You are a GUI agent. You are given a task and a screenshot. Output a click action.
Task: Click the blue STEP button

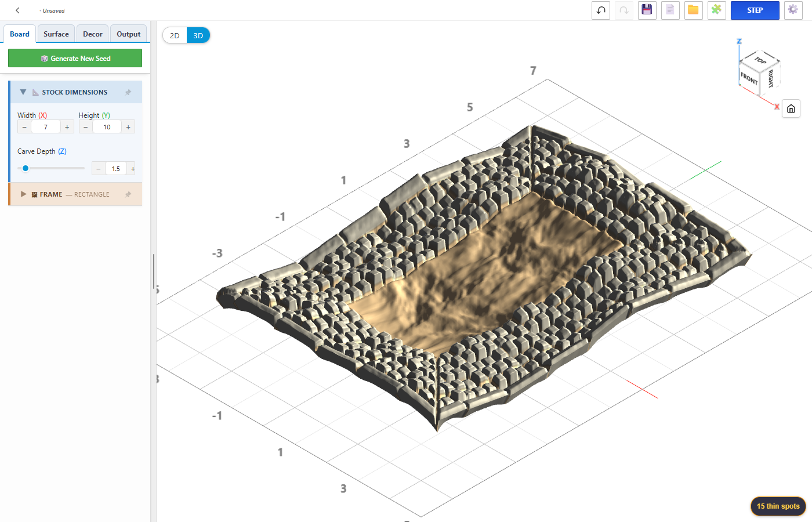(x=755, y=10)
